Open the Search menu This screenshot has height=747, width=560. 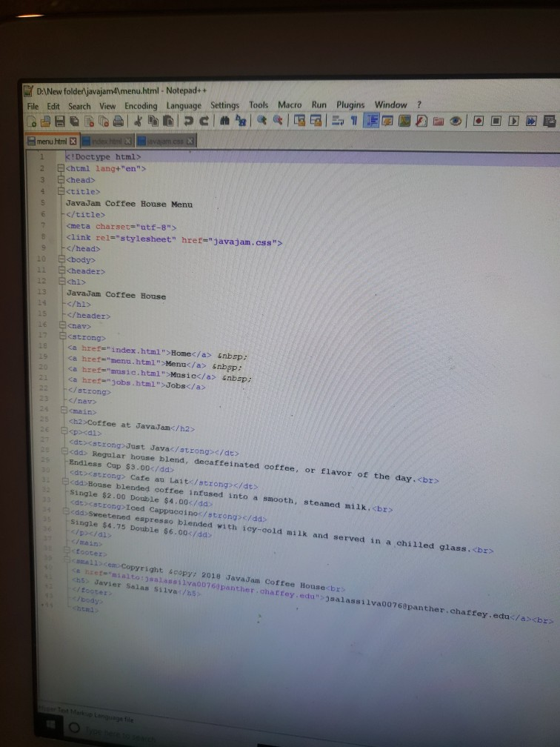[79, 106]
